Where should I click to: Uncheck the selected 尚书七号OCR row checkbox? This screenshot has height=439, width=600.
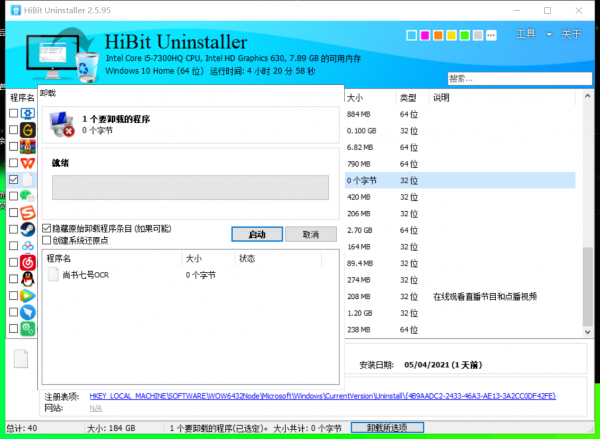tap(13, 180)
